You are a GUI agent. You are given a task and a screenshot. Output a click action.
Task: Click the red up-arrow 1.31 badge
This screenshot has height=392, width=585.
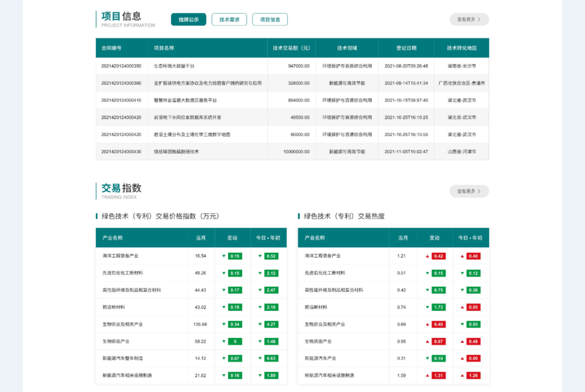tap(438, 375)
